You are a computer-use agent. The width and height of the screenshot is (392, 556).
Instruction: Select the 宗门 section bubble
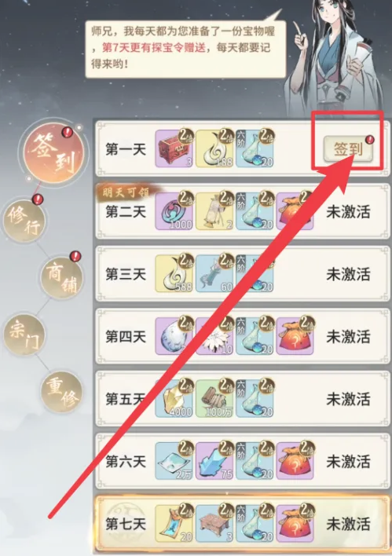pos(24,335)
